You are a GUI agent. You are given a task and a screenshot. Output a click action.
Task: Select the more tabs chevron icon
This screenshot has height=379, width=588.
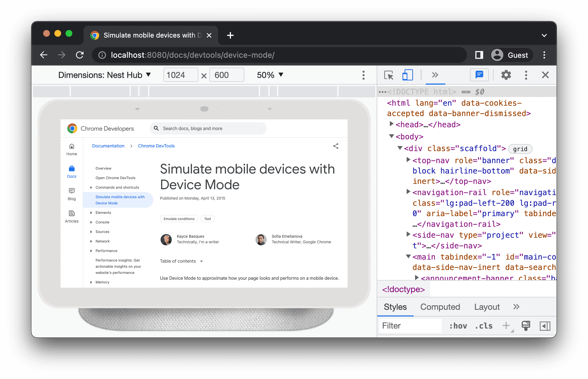point(435,75)
